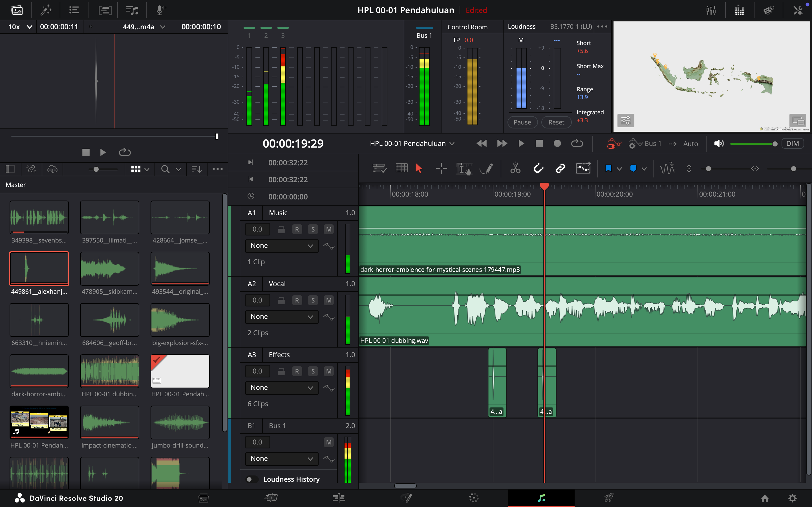812x507 pixels.
Task: Open the Mixer panel icon
Action: coord(711,10)
